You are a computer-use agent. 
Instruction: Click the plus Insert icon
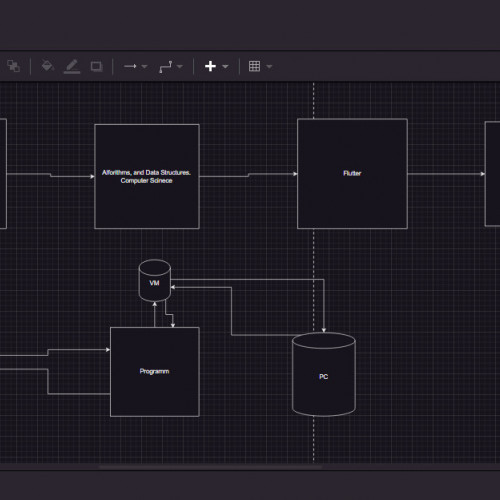pos(210,66)
